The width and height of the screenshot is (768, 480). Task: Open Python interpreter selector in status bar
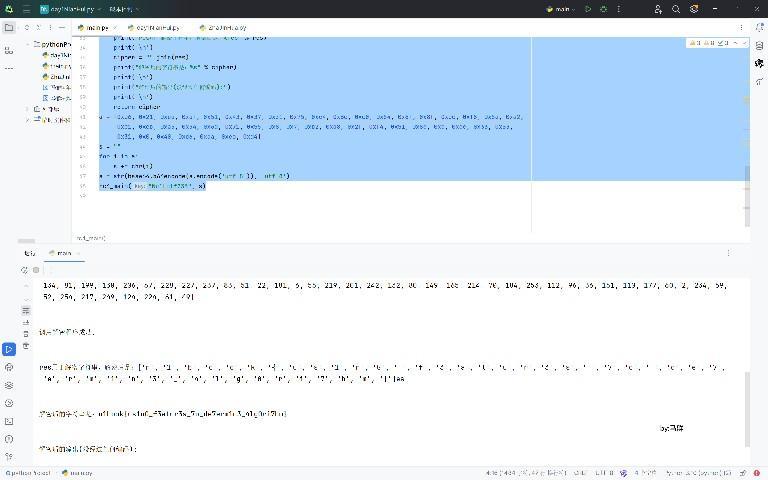pos(698,473)
